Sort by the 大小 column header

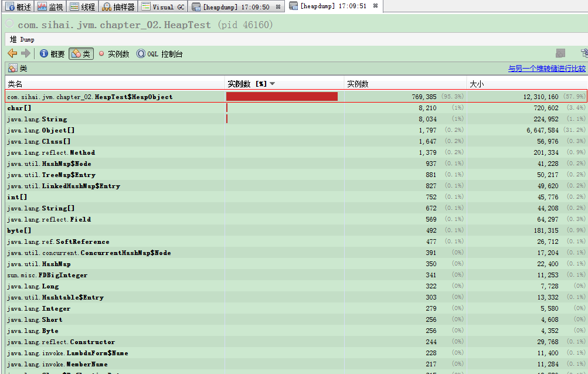527,84
